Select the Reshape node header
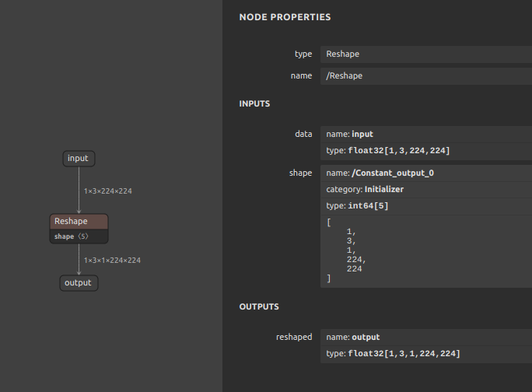 (79, 222)
